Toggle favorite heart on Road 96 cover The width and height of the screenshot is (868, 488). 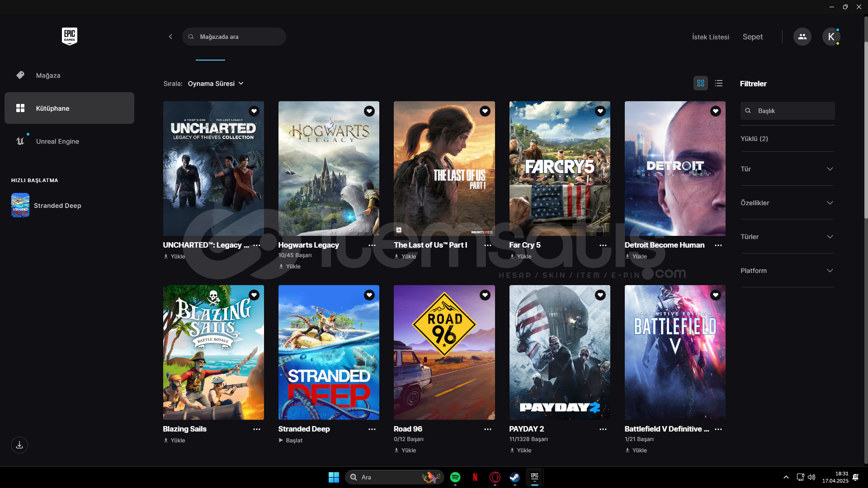click(x=485, y=295)
